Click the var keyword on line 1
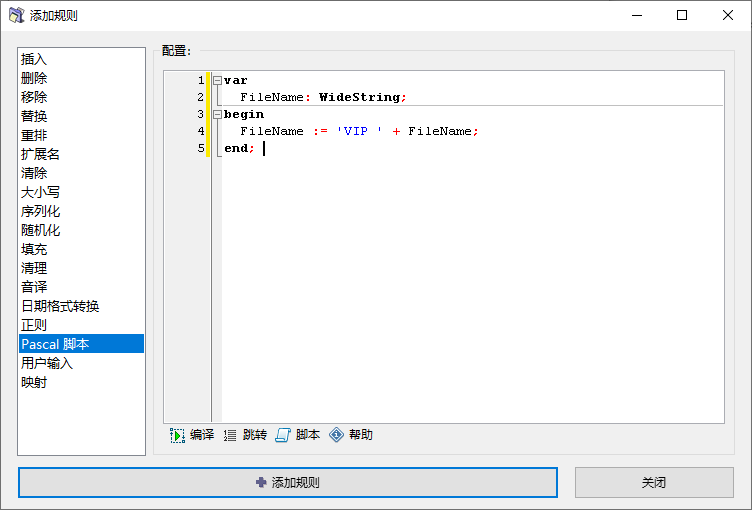 [x=235, y=81]
